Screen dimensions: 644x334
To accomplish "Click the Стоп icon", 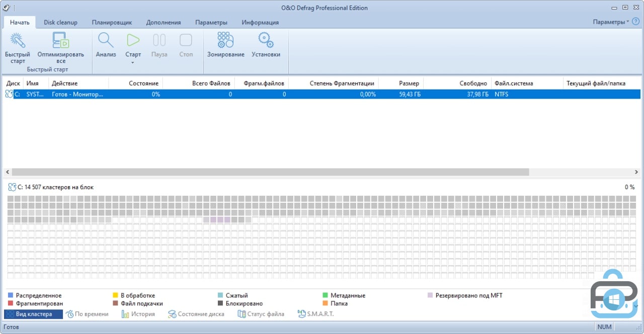I will (186, 40).
